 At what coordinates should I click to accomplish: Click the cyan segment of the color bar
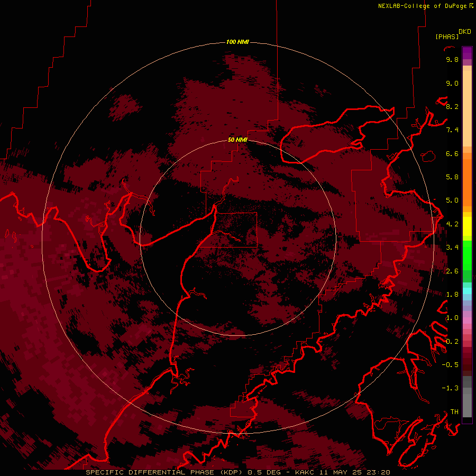(x=467, y=291)
